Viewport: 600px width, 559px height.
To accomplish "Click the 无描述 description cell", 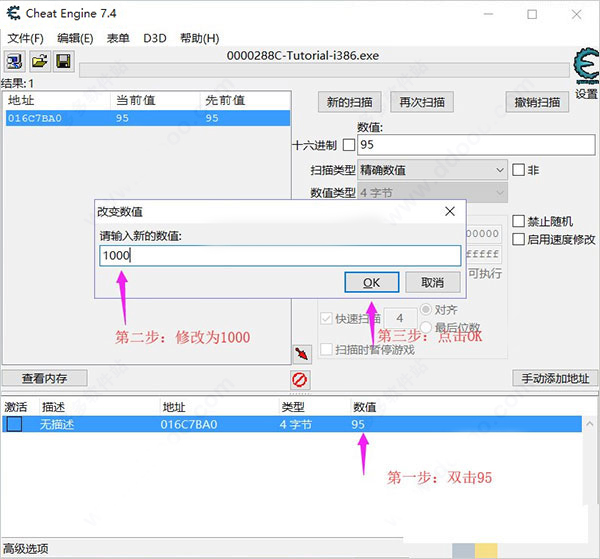I will coord(57,424).
